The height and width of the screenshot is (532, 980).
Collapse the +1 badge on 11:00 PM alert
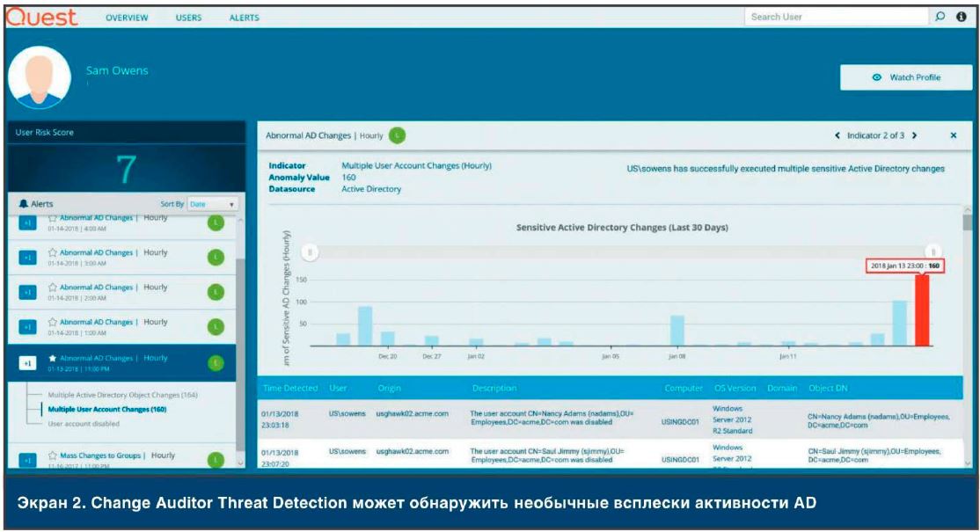coord(27,363)
